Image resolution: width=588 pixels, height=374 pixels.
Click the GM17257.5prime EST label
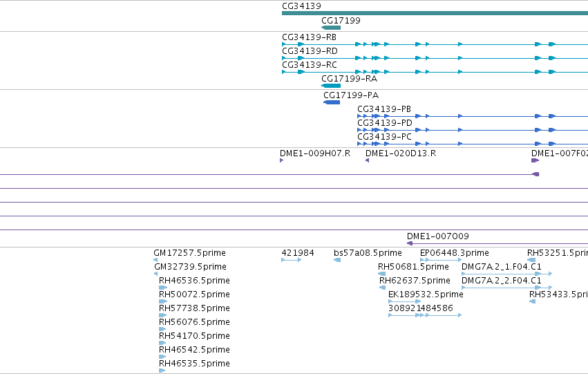[190, 253]
